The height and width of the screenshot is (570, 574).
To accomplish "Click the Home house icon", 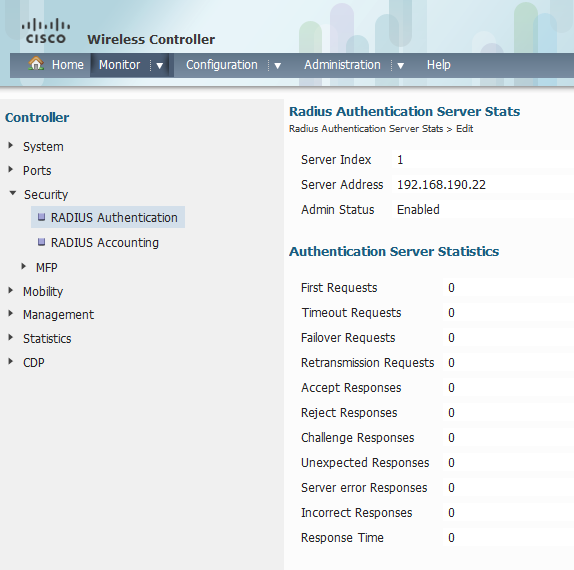I will (36, 64).
